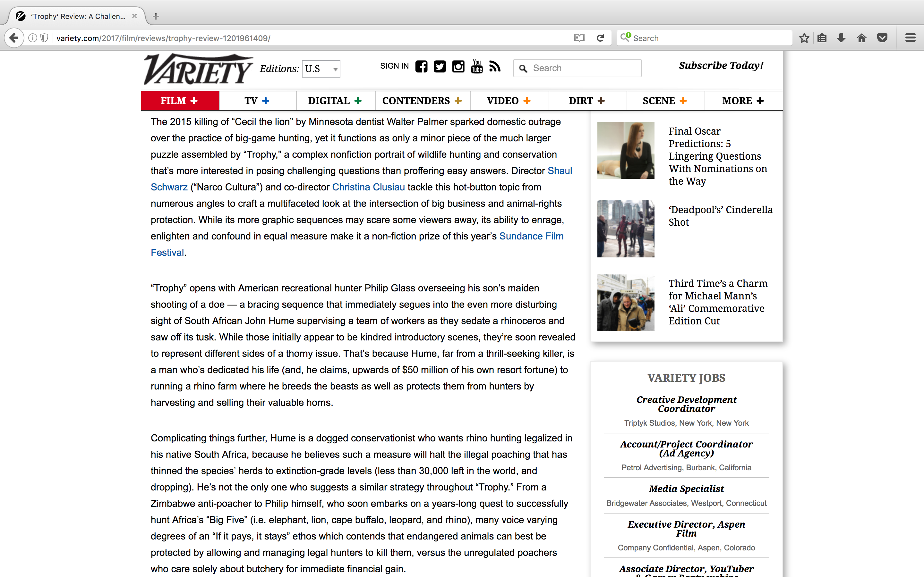Click the YouTube icon in header
924x577 pixels.
click(x=476, y=67)
